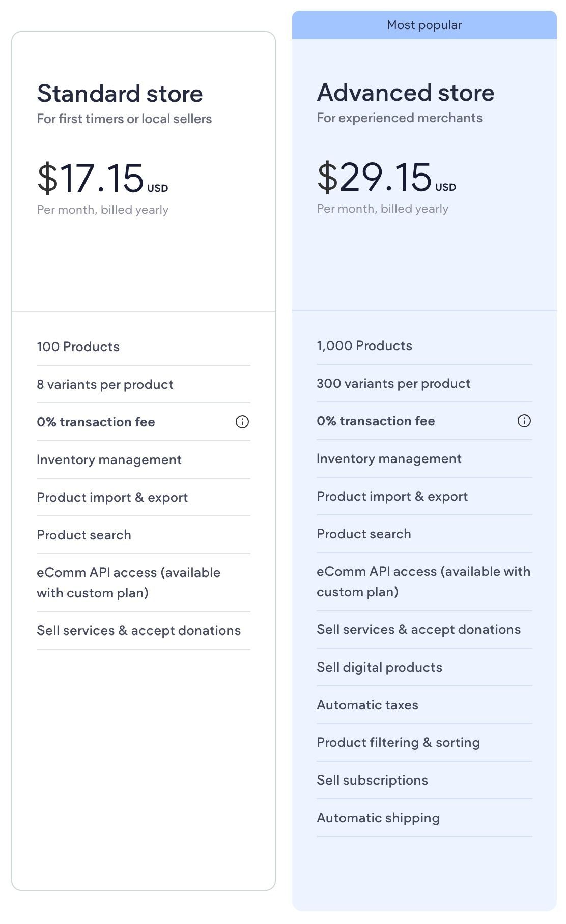Click Sell digital products in Advanced store
Image resolution: width=566 pixels, height=924 pixels.
click(x=380, y=667)
